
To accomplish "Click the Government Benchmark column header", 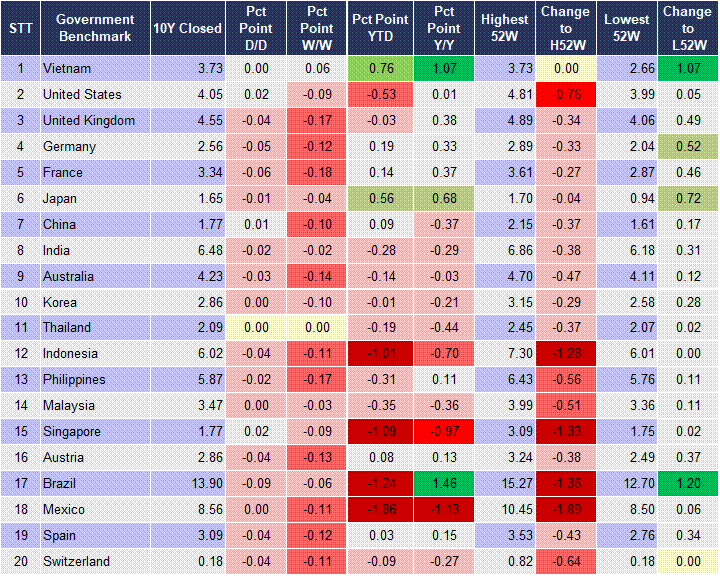I will tap(95, 28).
